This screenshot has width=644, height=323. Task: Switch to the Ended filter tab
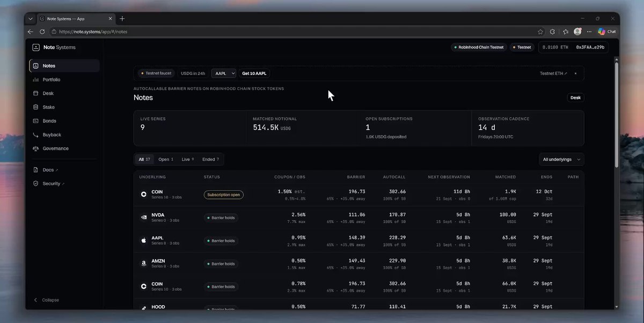(211, 160)
